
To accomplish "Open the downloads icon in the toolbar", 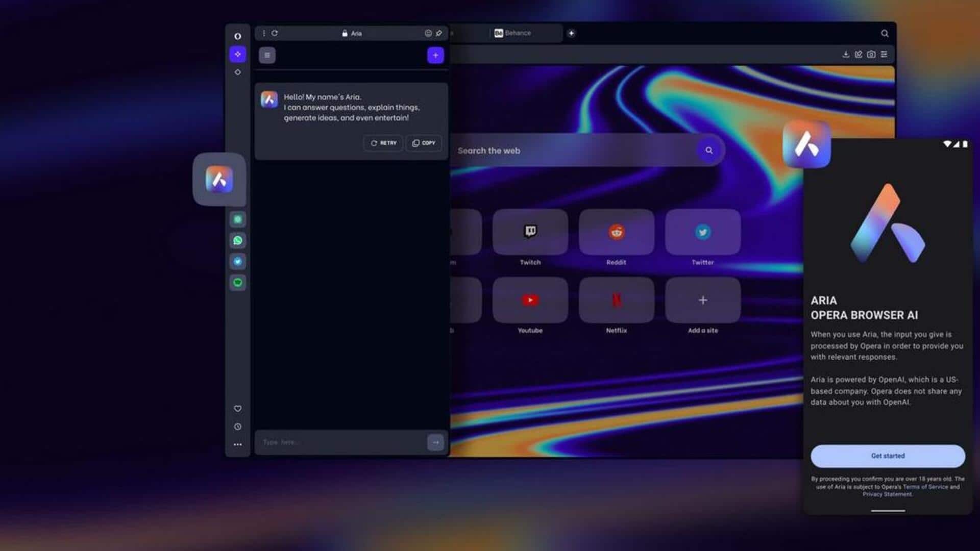I will (x=846, y=54).
